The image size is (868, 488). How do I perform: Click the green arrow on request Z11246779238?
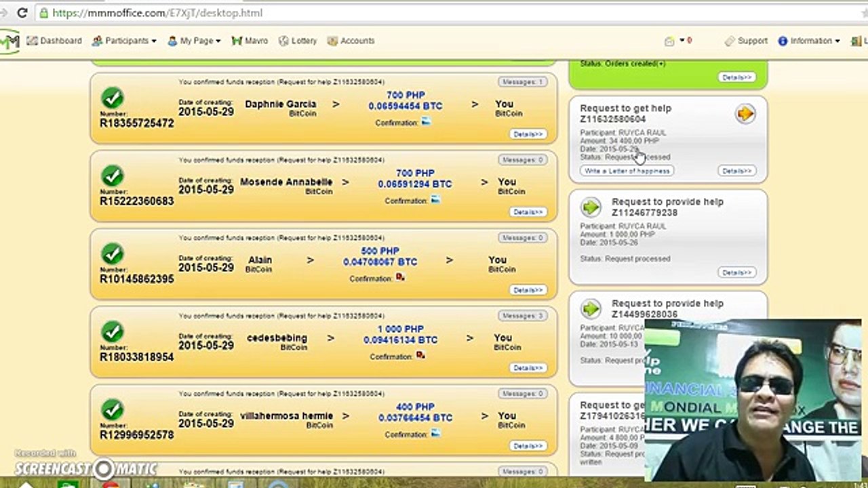click(591, 207)
